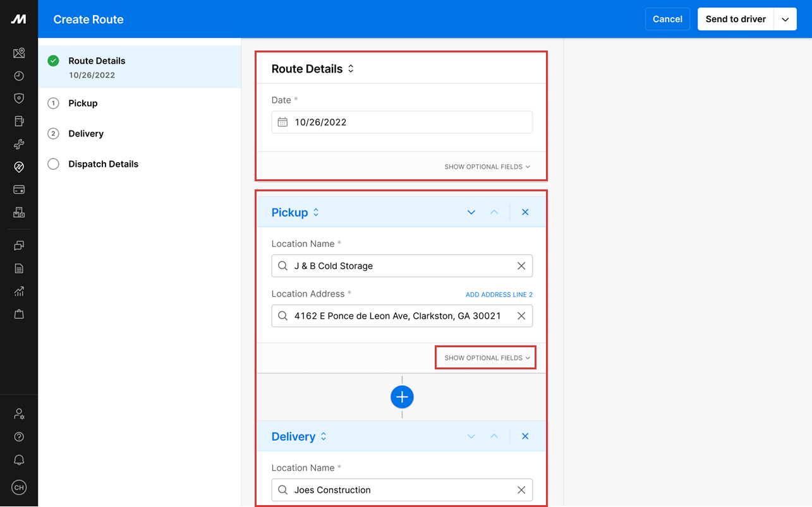Move the Pickup stop up with chevron

pyautogui.click(x=494, y=212)
